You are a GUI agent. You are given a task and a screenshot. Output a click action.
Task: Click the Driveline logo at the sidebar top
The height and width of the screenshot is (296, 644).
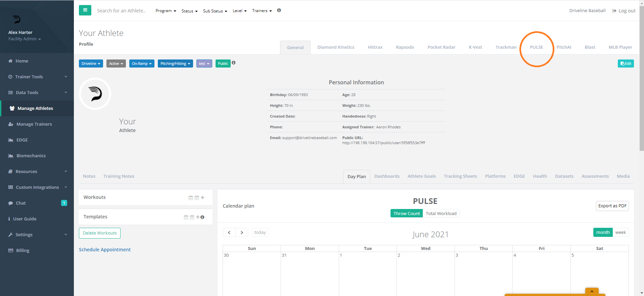point(16,19)
